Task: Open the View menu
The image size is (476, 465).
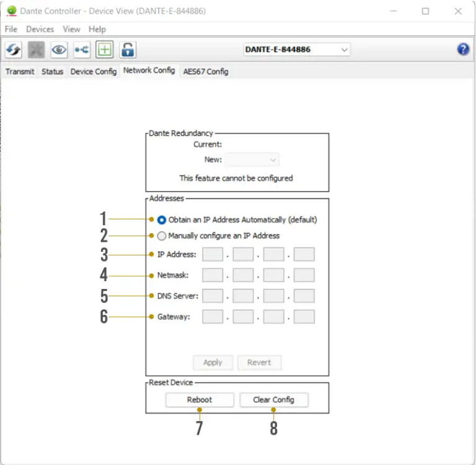Action: pos(71,29)
